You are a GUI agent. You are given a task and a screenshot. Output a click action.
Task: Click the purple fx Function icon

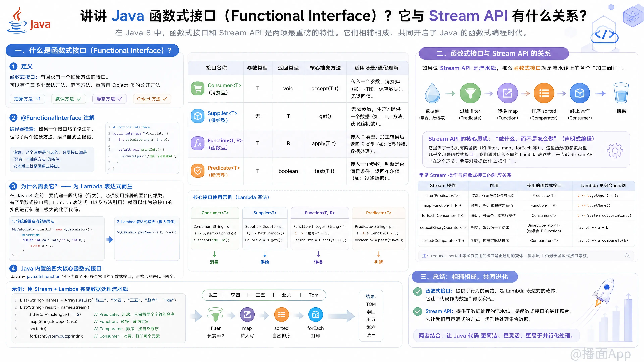[x=198, y=143]
